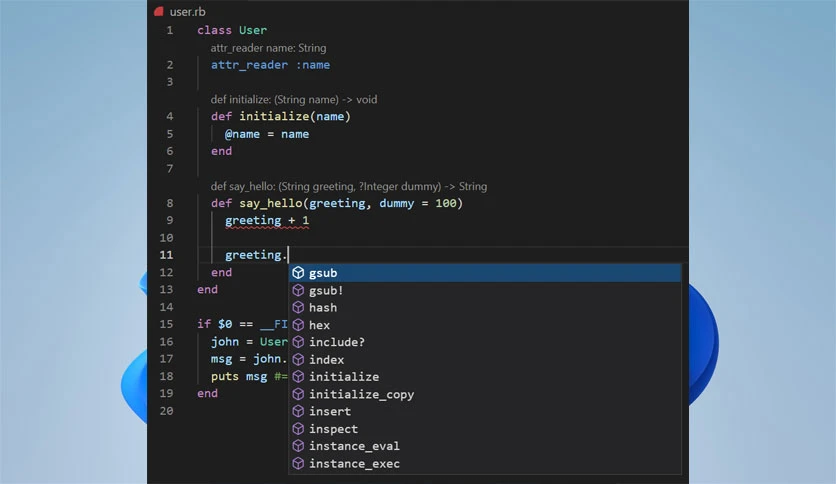Select the gsub autocomplete suggestion
The image size is (836, 484).
[x=485, y=273]
